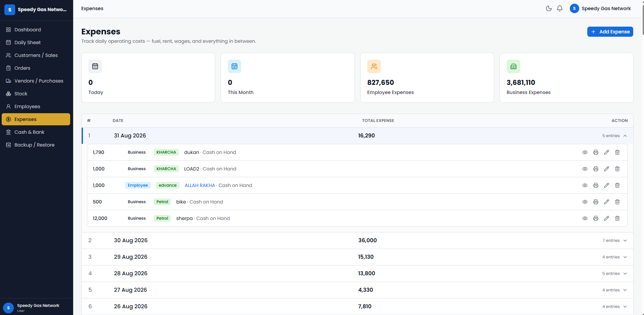
Task: Click the Add Expense button
Action: pyautogui.click(x=610, y=32)
